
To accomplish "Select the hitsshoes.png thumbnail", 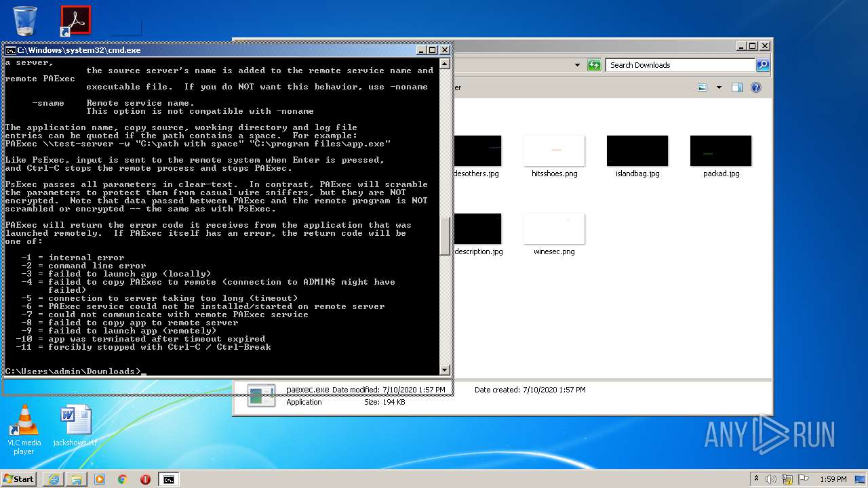I will [x=554, y=150].
